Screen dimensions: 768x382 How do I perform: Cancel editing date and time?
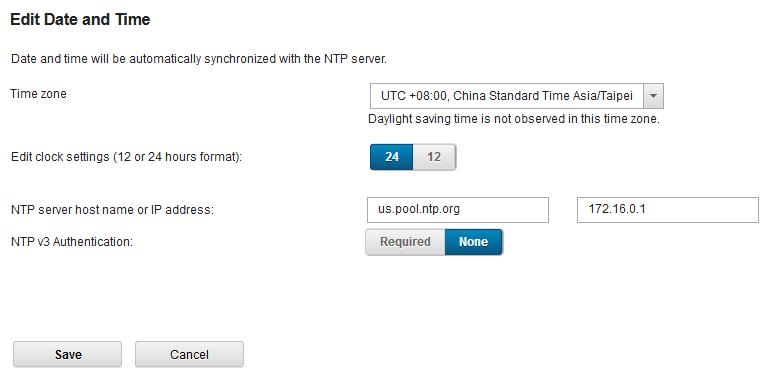click(x=189, y=355)
